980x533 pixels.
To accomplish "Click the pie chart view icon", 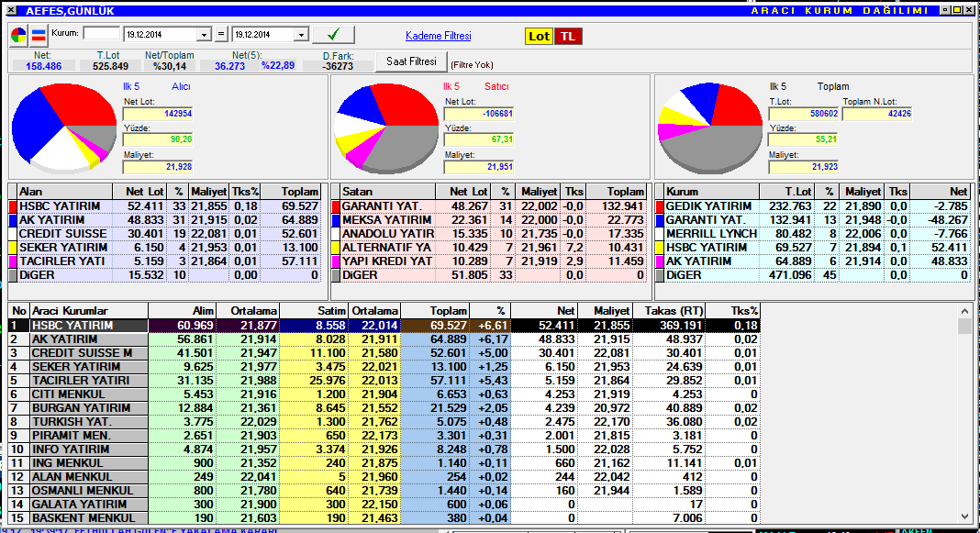I will 19,36.
